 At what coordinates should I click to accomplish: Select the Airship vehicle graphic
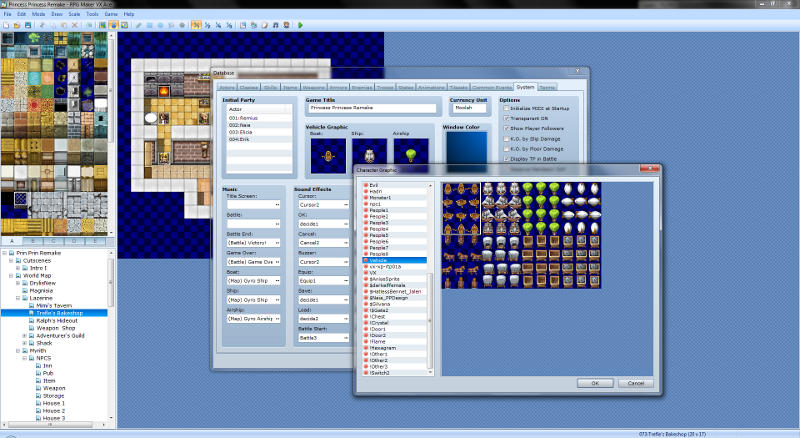point(410,153)
